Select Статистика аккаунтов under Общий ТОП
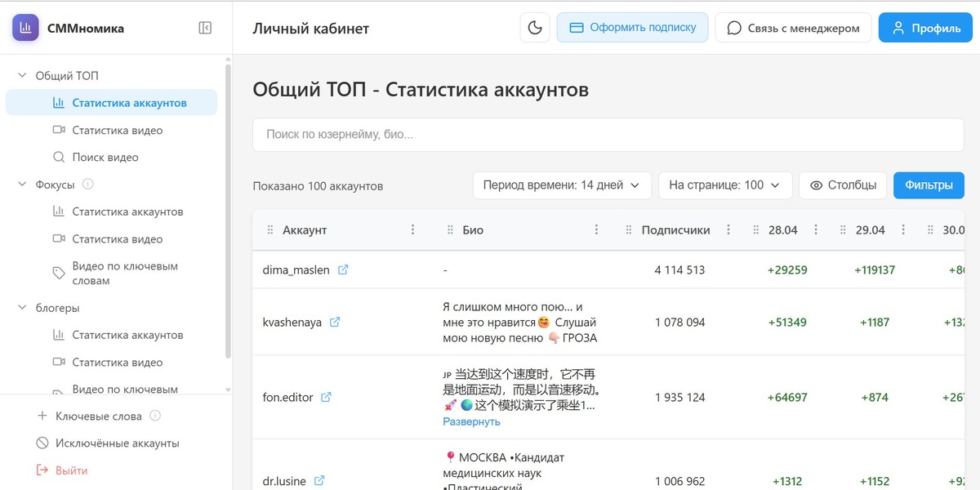The width and height of the screenshot is (980, 490). click(x=111, y=103)
